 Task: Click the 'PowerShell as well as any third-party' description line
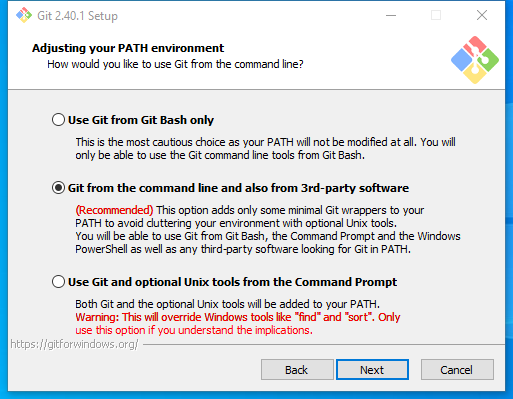click(243, 249)
